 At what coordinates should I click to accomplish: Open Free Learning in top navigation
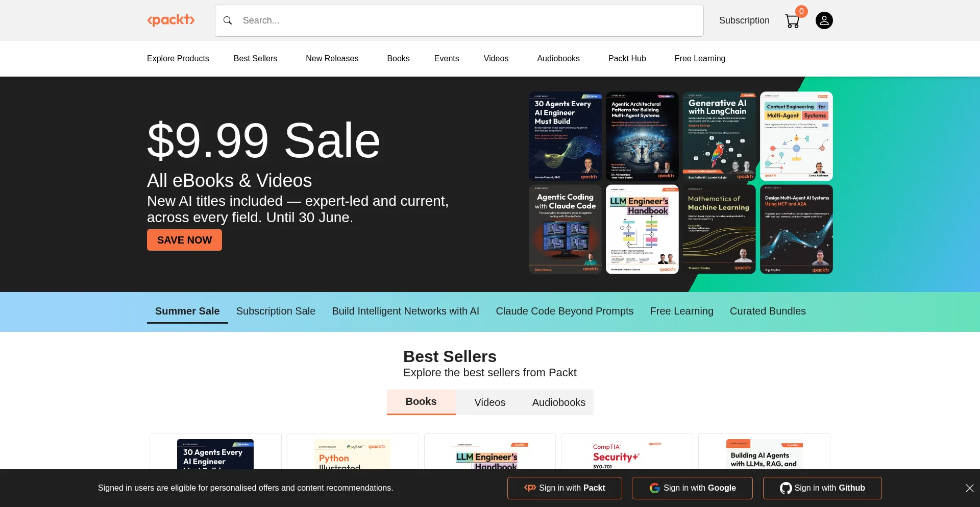pyautogui.click(x=700, y=58)
